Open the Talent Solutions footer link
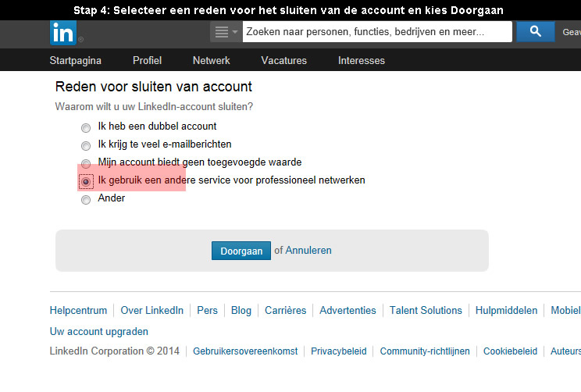581x392 pixels. 426,310
